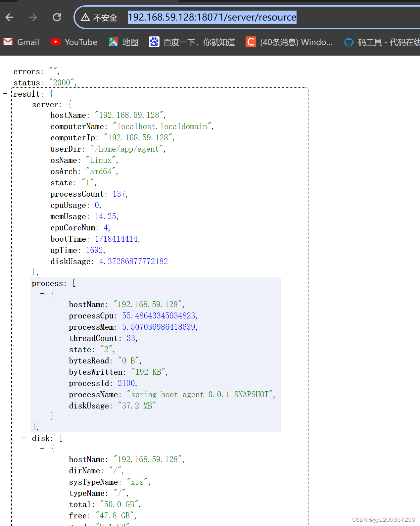Click the orange CSDN C favicon
Viewport: 420px width, 526px height.
tap(251, 42)
